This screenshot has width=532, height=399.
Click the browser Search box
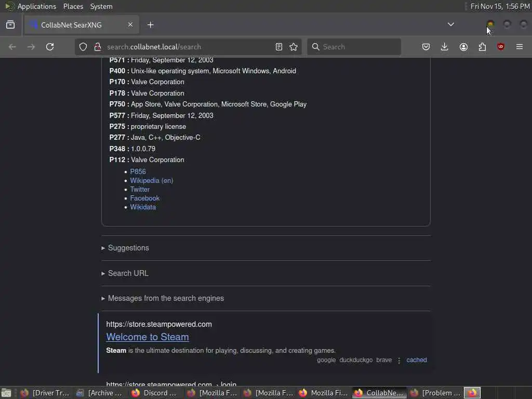(x=354, y=47)
